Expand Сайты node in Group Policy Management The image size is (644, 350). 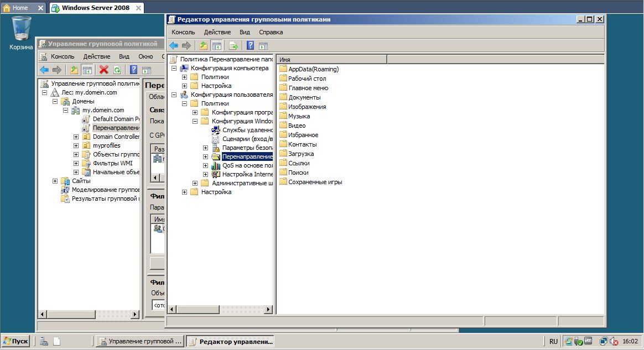[55, 181]
